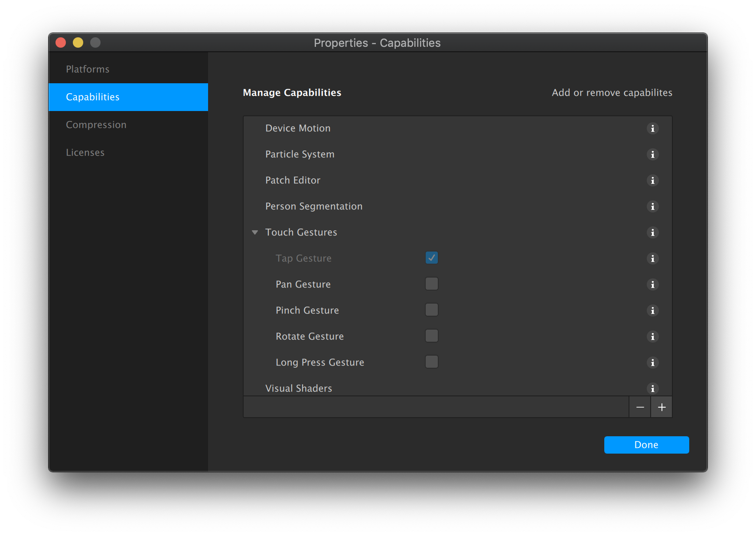This screenshot has height=536, width=756.
Task: Uncheck the Tap Gesture checkbox
Action: (x=431, y=258)
